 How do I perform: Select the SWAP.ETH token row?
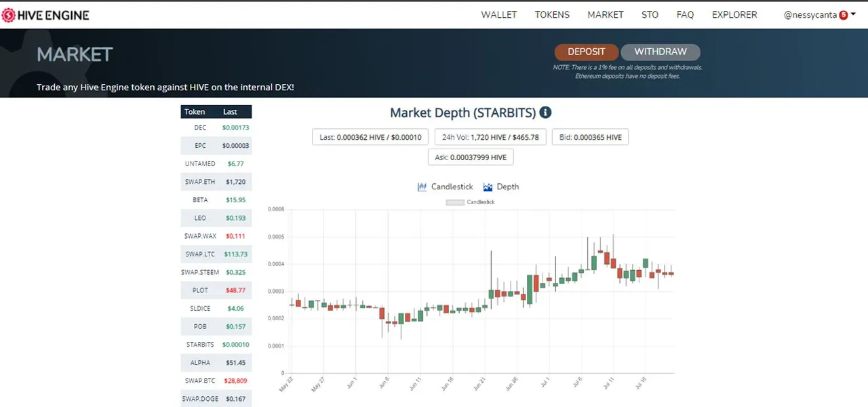[216, 182]
